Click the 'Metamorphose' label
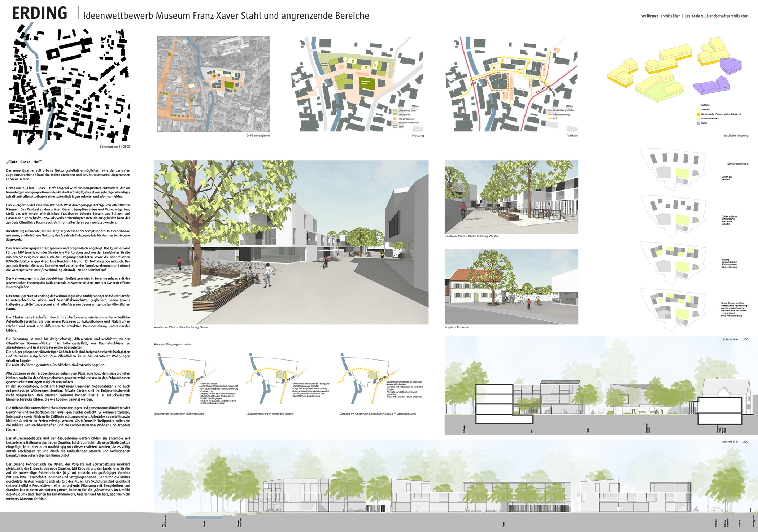The image size is (758, 532). click(738, 164)
